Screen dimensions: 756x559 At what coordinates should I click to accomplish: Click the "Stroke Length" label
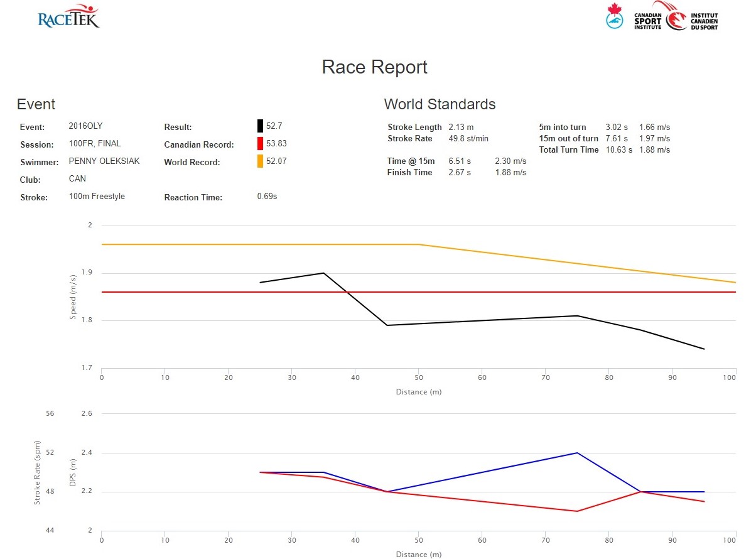pos(414,127)
